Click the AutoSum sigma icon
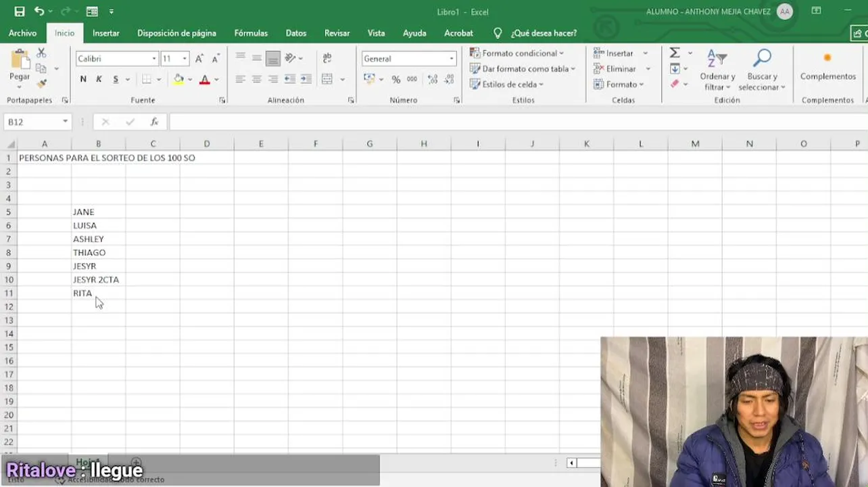Viewport: 868px width, 487px height. click(x=675, y=53)
